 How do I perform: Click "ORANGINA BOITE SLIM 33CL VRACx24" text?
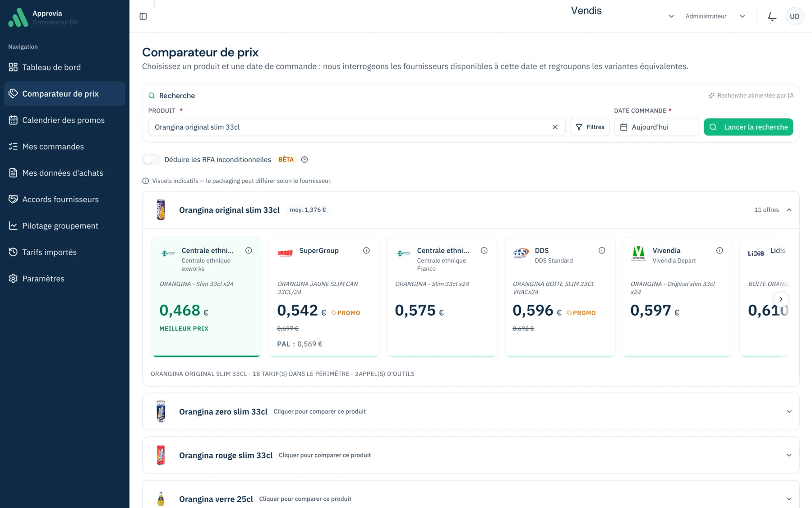553,288
